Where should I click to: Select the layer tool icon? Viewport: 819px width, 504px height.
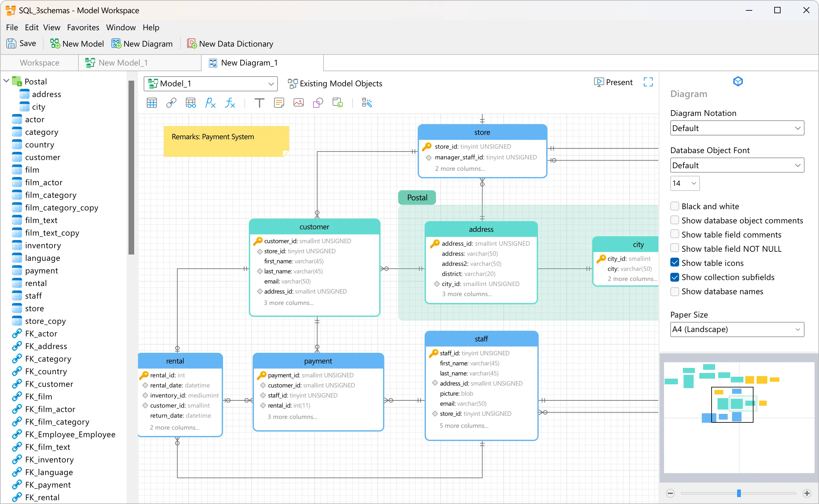[x=338, y=103]
